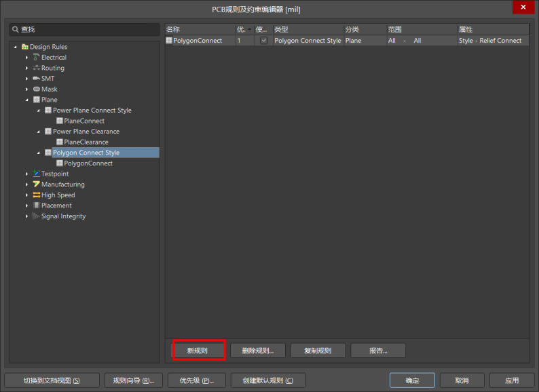This screenshot has height=392, width=539.
Task: Click the Signal Integrity category icon
Action: [36, 216]
